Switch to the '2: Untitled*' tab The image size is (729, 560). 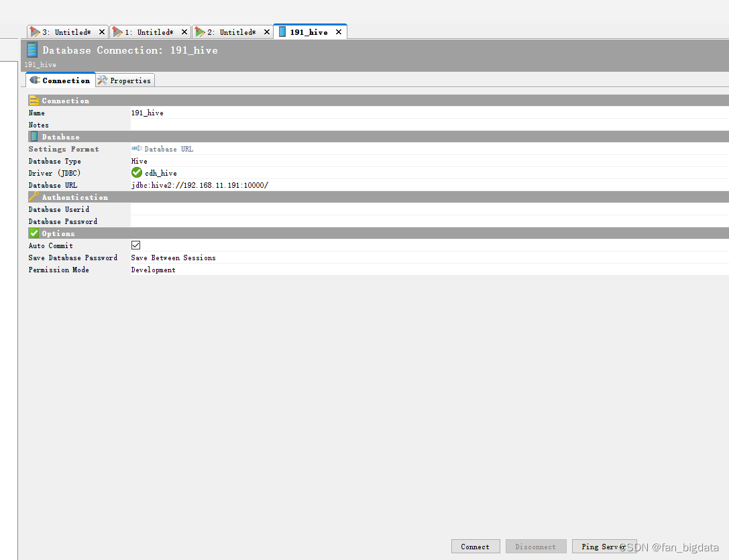[x=232, y=32]
